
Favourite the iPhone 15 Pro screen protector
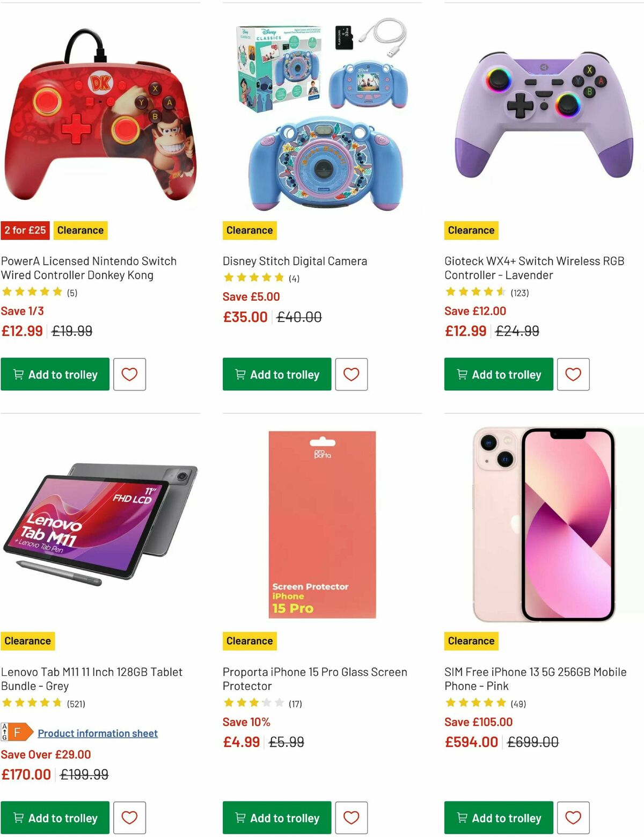coord(352,818)
